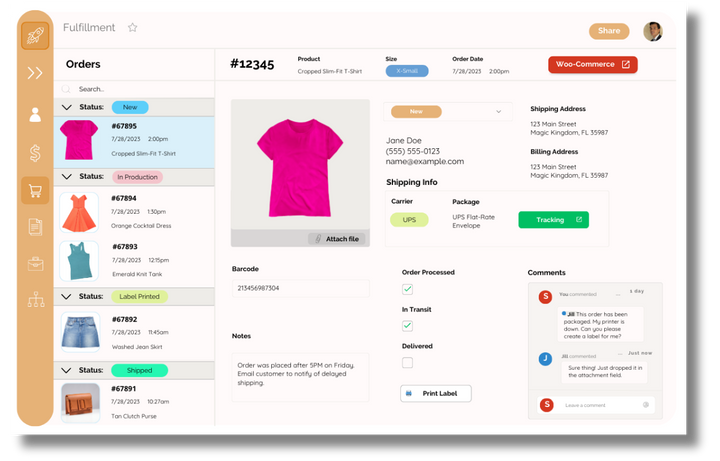
Task: Open the person contacts sidebar icon
Action: click(35, 114)
